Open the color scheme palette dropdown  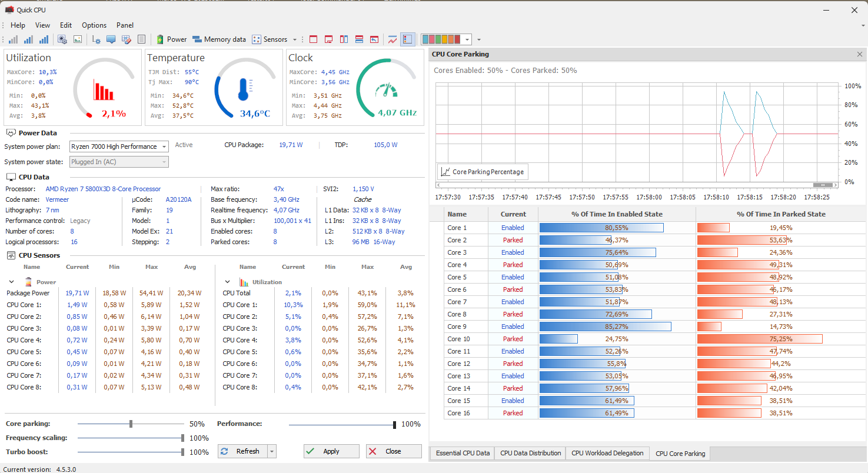point(468,39)
